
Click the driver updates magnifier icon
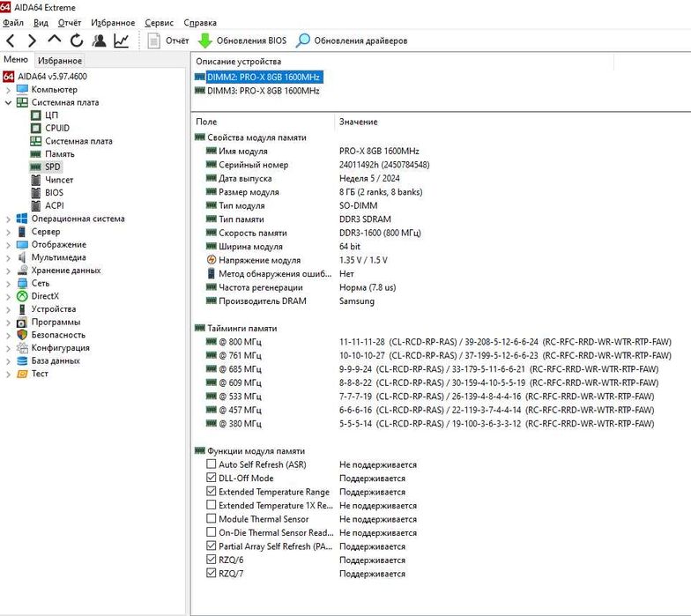click(303, 41)
